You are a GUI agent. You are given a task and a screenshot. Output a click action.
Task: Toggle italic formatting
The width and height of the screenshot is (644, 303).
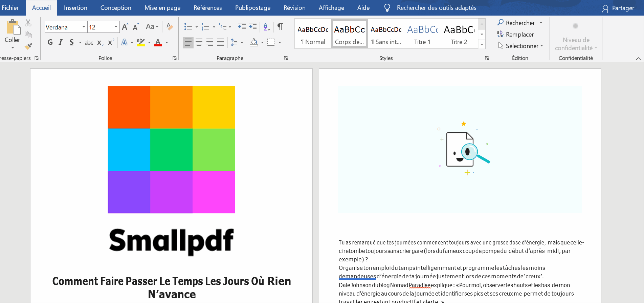click(x=61, y=42)
